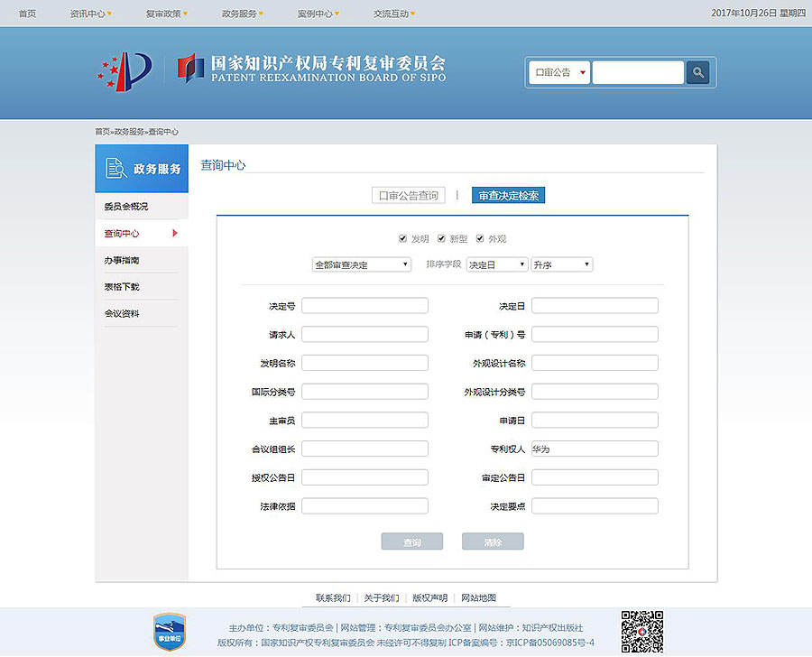This screenshot has height=657, width=812.
Task: Focus the 外观设计分类号 input field
Action: pyautogui.click(x=595, y=391)
